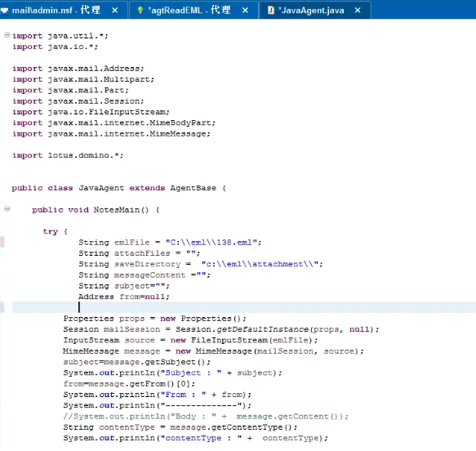Close the mail\admin.nsf tab

tap(115, 11)
